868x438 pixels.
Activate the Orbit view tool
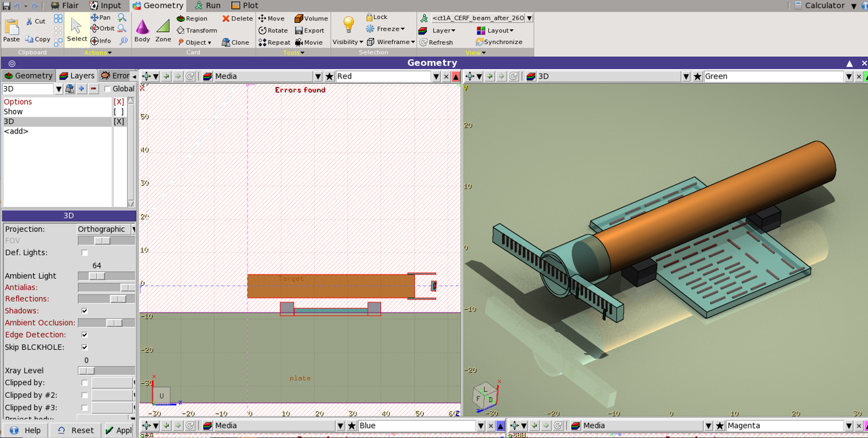tap(102, 29)
